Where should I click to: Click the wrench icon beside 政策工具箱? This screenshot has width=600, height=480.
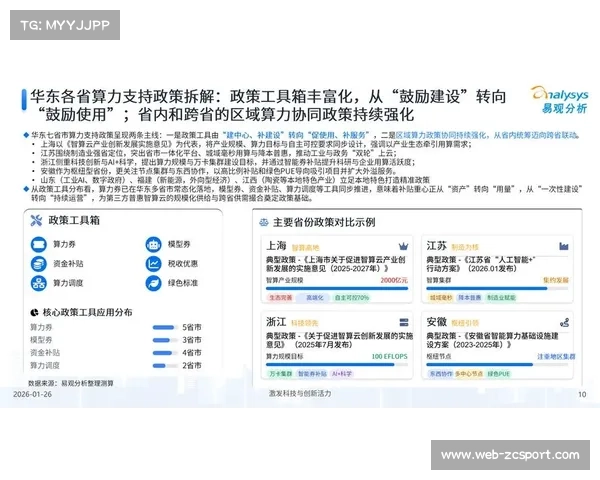pyautogui.click(x=36, y=220)
